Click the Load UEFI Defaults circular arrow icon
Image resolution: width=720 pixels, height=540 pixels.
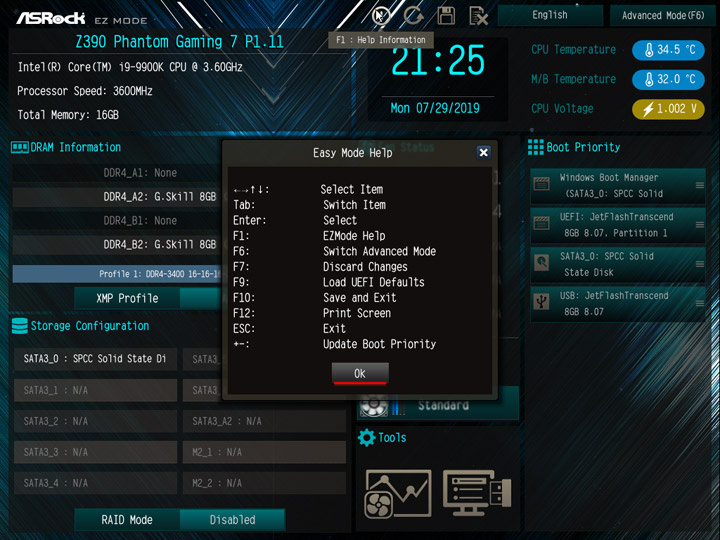pyautogui.click(x=413, y=16)
